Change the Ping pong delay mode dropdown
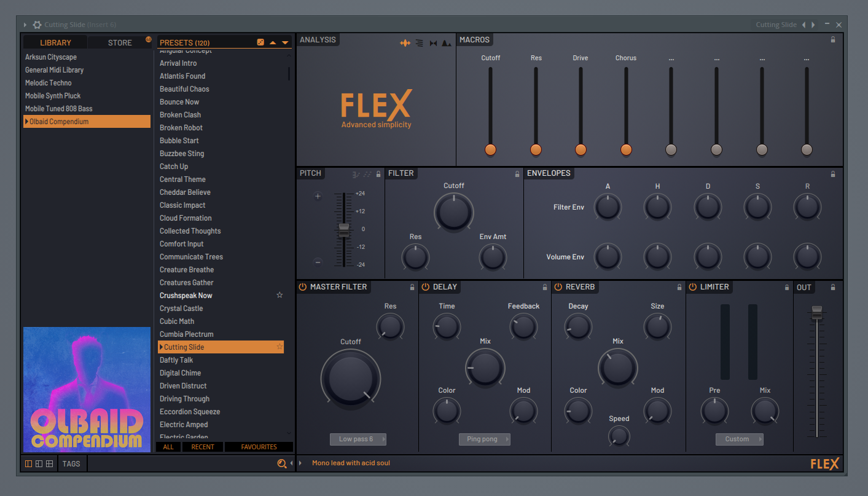This screenshot has width=868, height=496. coord(485,439)
